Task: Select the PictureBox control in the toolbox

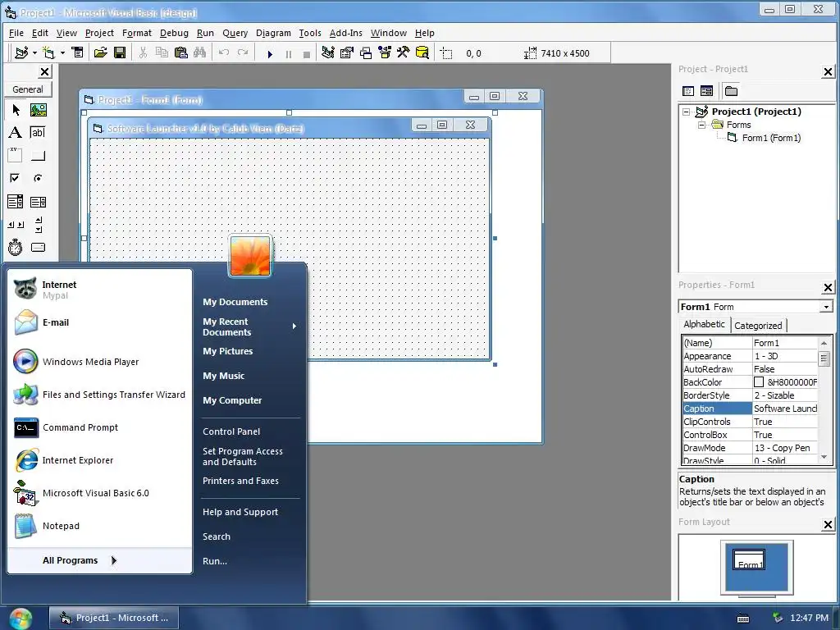Action: 38,111
